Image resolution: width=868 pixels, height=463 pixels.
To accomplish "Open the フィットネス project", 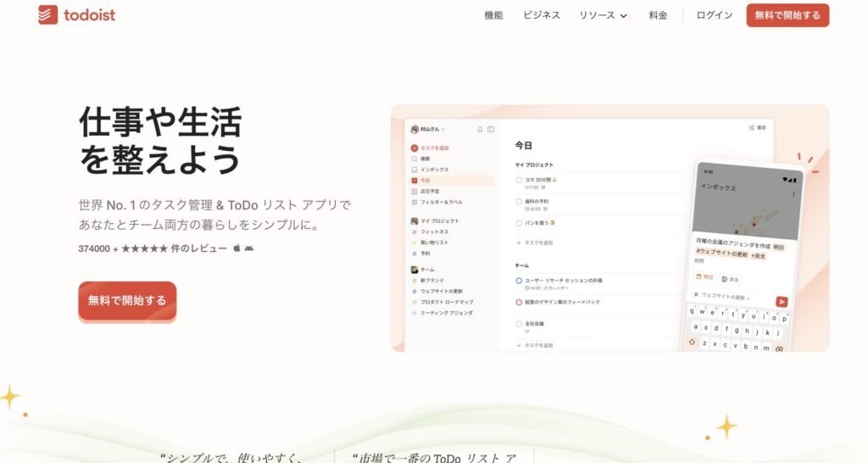I will 430,231.
